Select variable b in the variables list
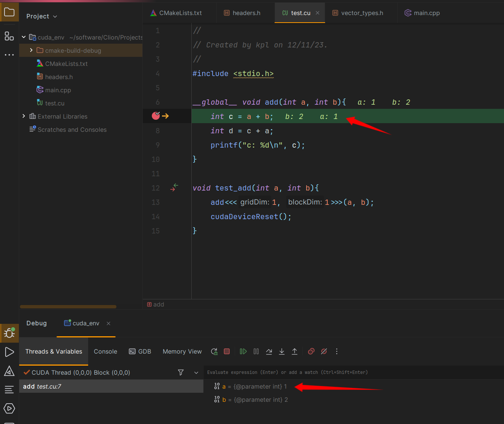 point(251,400)
